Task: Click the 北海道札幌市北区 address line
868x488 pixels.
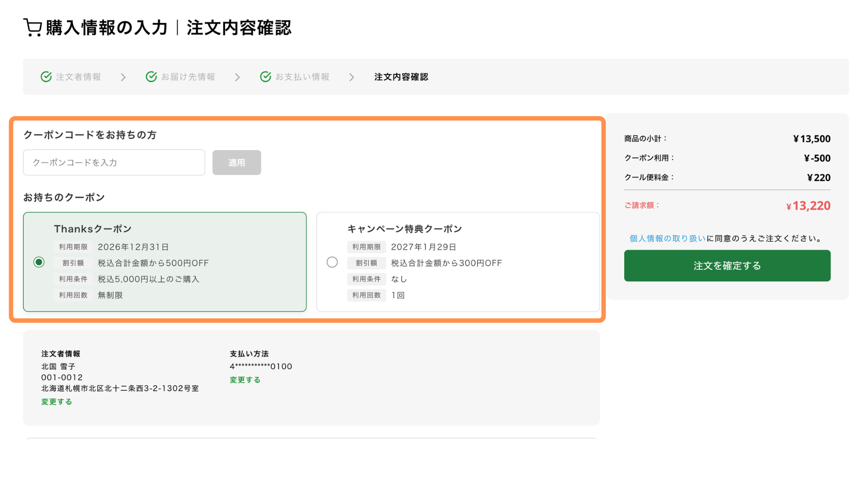Action: click(120, 388)
